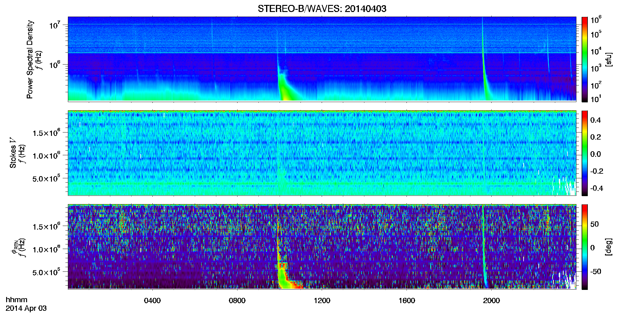
Task: Click 1.0×10^6 tick in phi RTN panel
Action: (x=46, y=249)
